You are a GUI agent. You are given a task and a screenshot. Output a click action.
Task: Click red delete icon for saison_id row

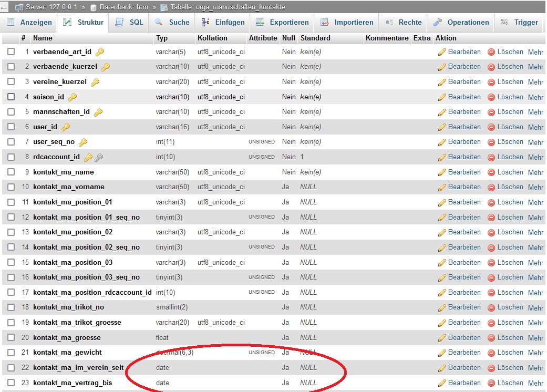point(491,97)
